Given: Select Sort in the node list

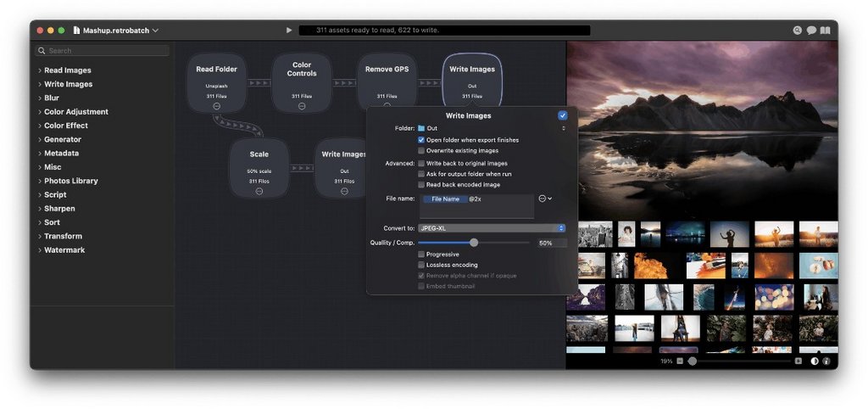Looking at the screenshot, I should [x=52, y=223].
